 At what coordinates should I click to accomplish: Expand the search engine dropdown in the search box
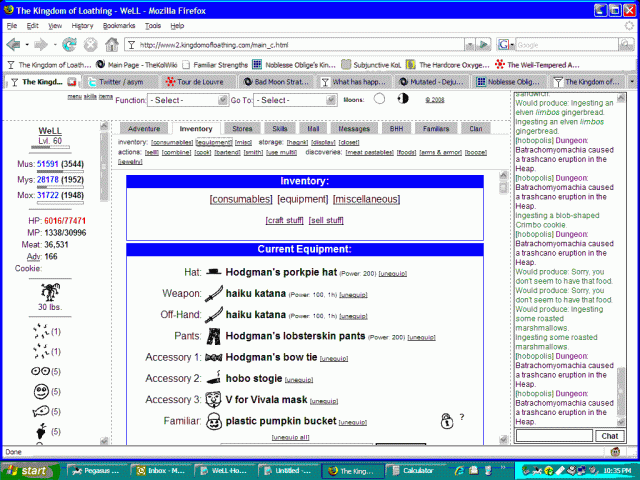508,45
